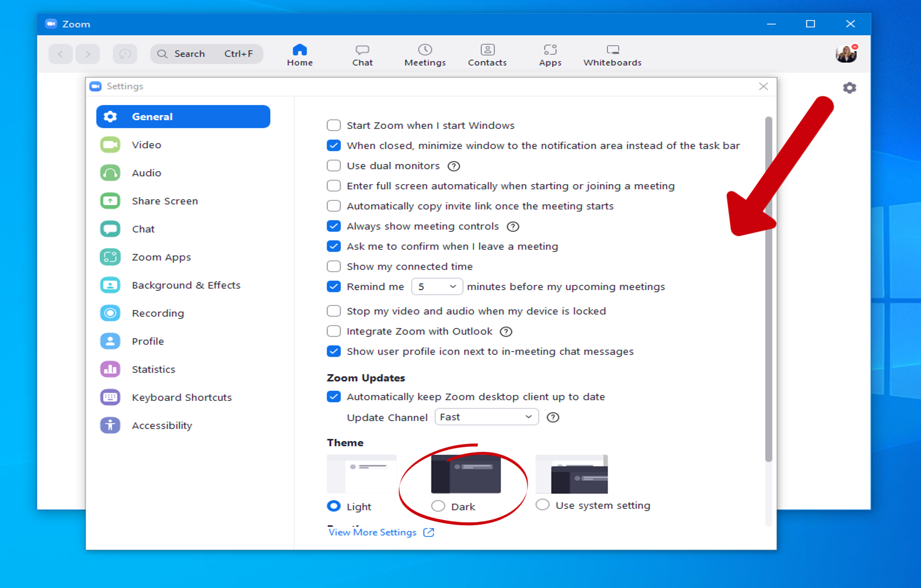This screenshot has width=921, height=588.
Task: Uncheck Ask me to confirm when leaving
Action: tap(334, 246)
